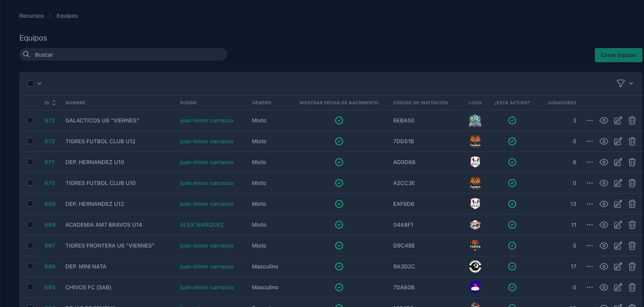Edit team ACADEMIA AM7 BRAVOS U14
The width and height of the screenshot is (644, 307).
618,225
